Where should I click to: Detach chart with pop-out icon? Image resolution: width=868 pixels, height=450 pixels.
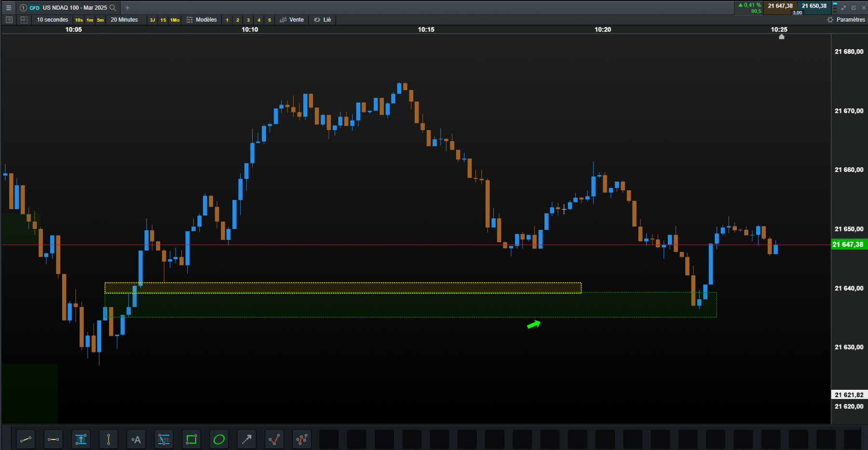[x=854, y=8]
